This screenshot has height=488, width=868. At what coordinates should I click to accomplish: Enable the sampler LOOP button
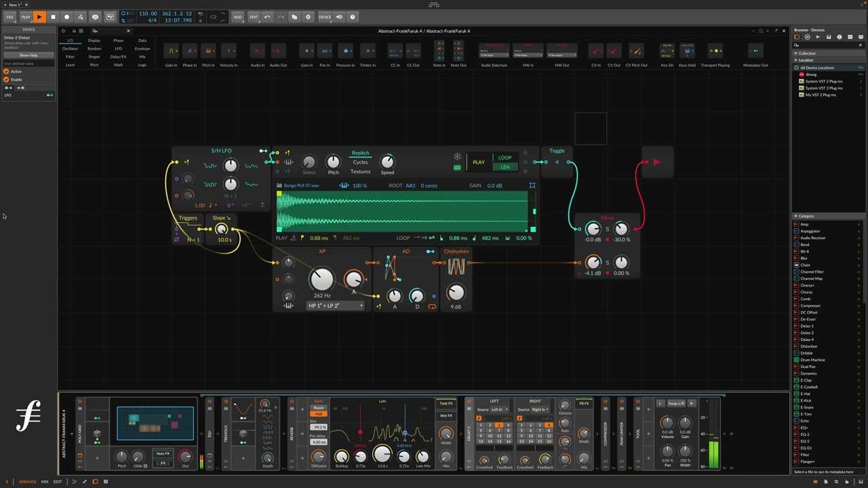tap(505, 158)
